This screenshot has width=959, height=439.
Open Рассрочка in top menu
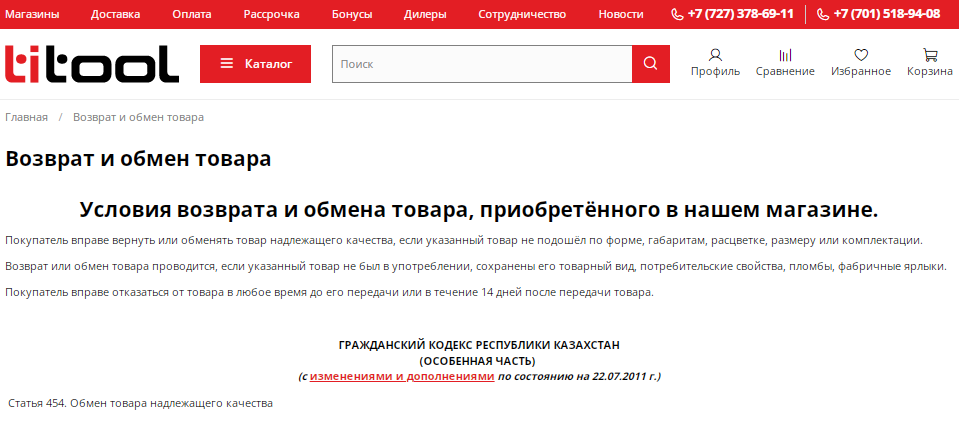pyautogui.click(x=272, y=14)
